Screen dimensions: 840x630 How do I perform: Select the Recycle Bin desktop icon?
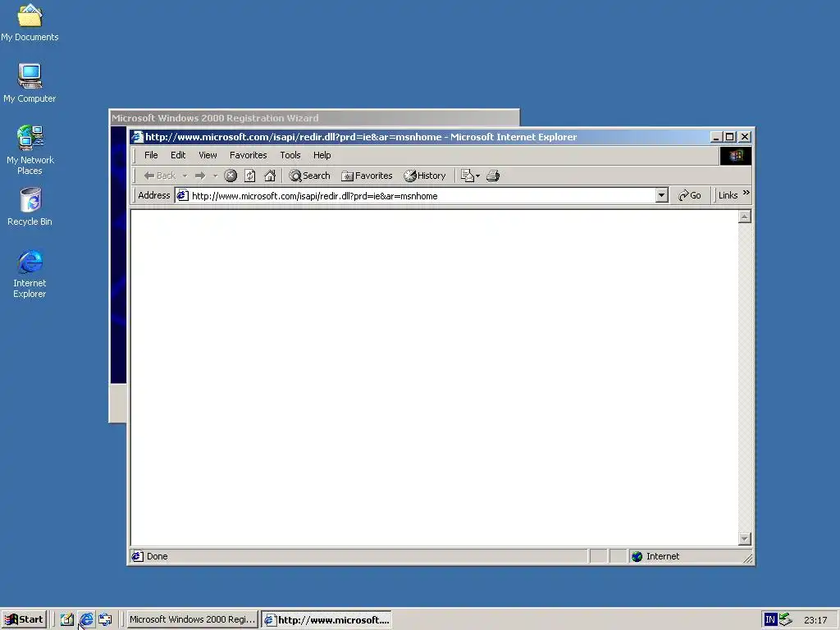coord(30,207)
